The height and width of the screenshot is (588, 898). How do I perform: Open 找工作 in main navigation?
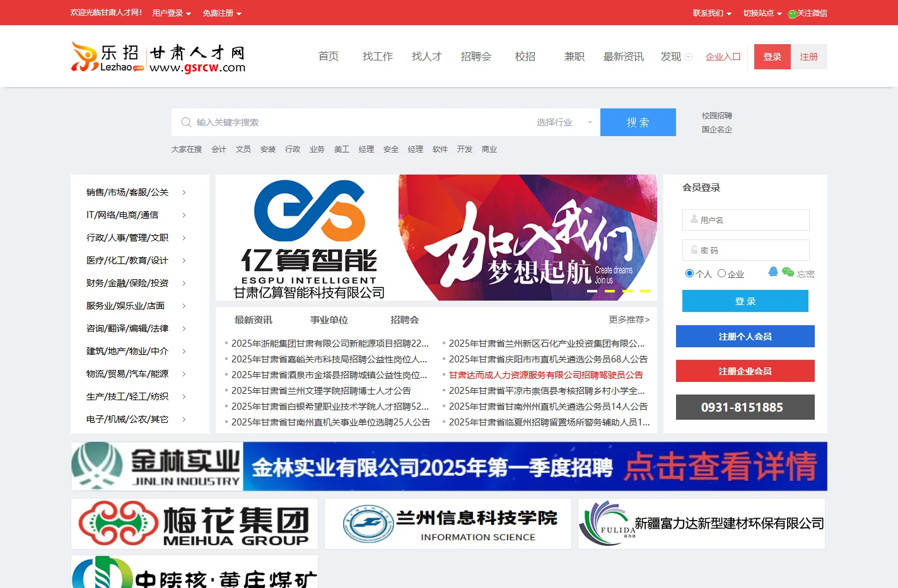(x=378, y=57)
